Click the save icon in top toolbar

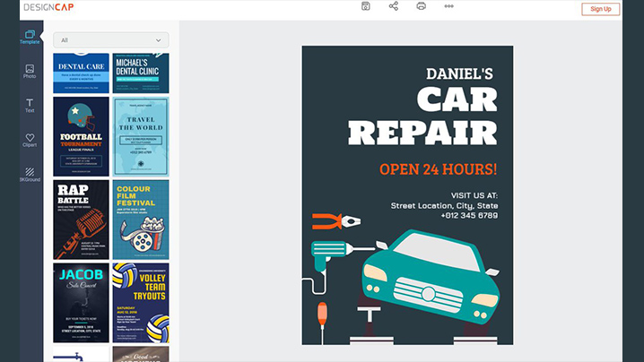point(366,6)
